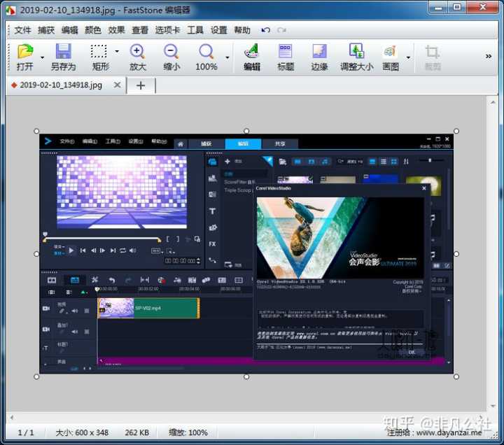This screenshot has width=504, height=445.
Task: Add a new tab with plus button
Action: (x=141, y=85)
